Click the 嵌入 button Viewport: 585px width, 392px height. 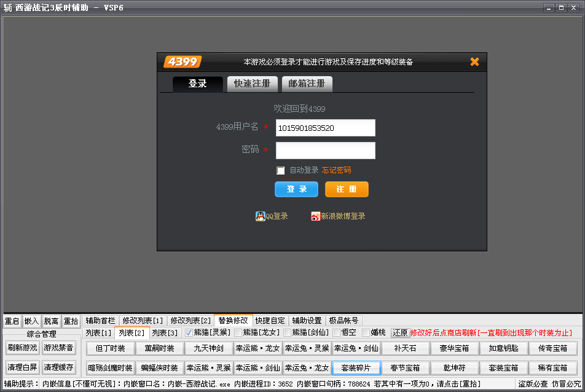click(x=31, y=321)
